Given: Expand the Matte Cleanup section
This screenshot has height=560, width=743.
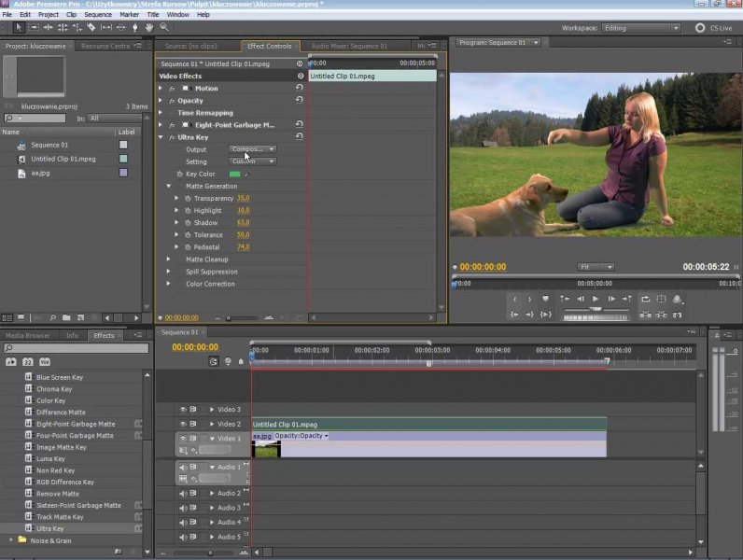Looking at the screenshot, I should 169,259.
